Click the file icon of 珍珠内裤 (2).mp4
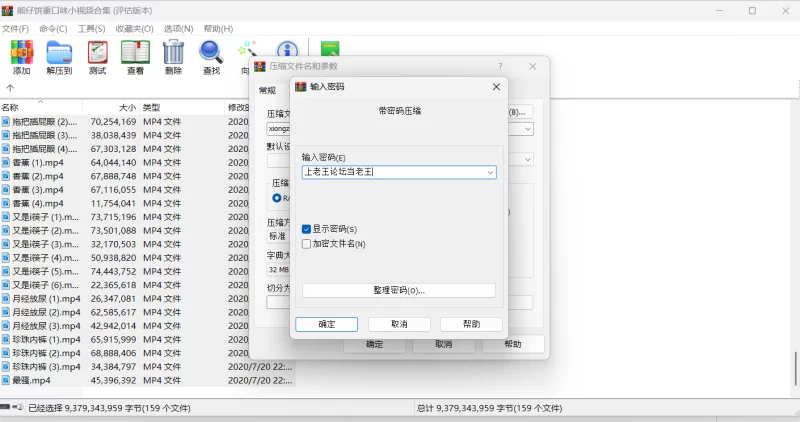 (6, 353)
